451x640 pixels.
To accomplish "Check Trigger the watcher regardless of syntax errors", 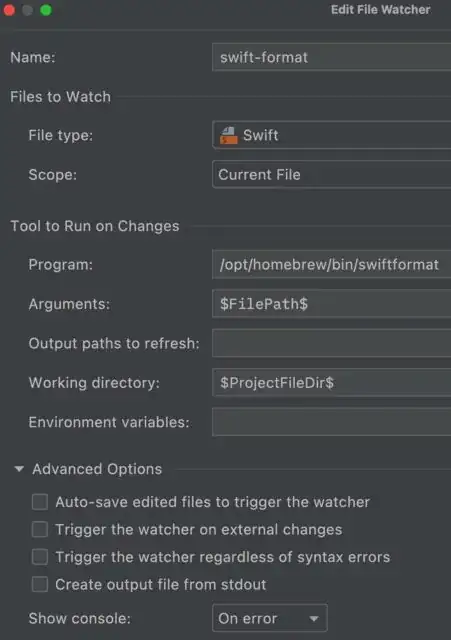I will (x=40, y=557).
